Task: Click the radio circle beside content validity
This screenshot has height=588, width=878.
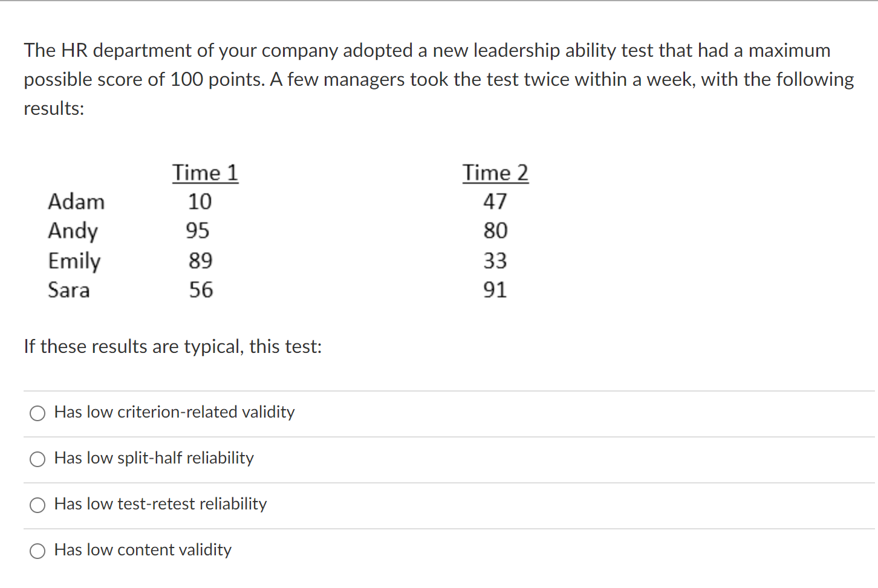Action: pos(37,551)
